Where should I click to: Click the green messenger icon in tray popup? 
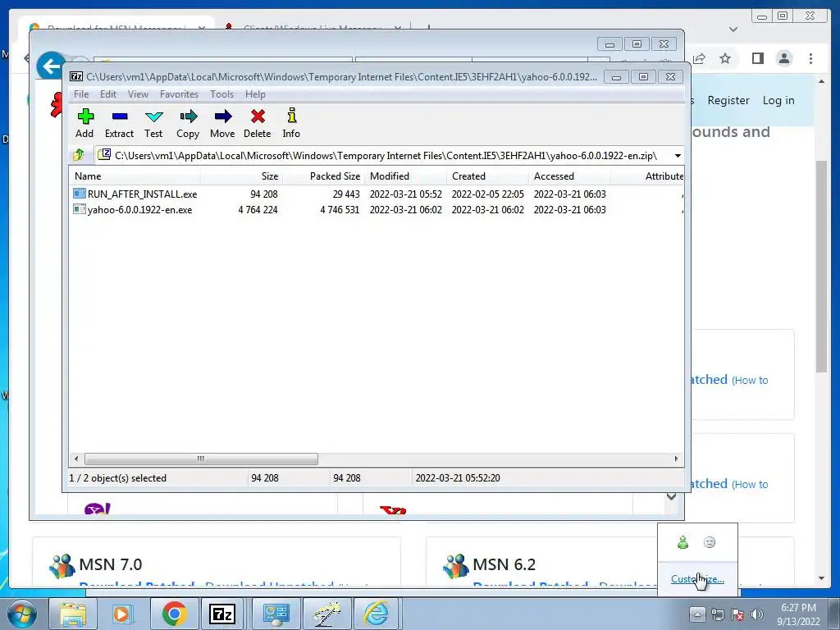(682, 542)
